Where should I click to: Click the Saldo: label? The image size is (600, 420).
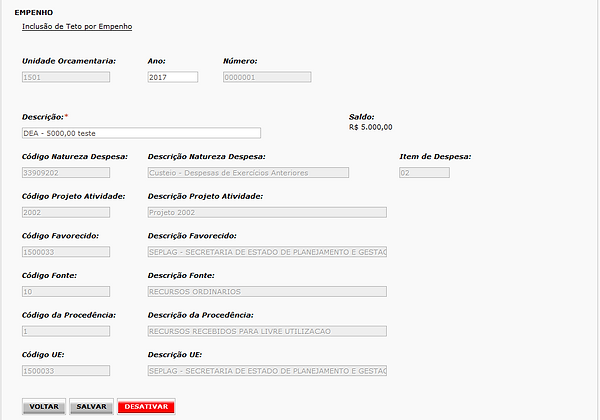[362, 117]
